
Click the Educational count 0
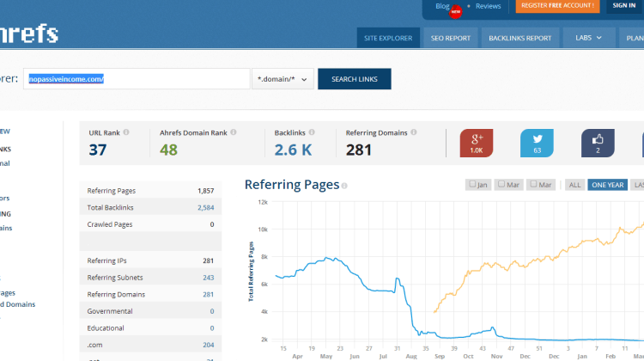point(212,328)
